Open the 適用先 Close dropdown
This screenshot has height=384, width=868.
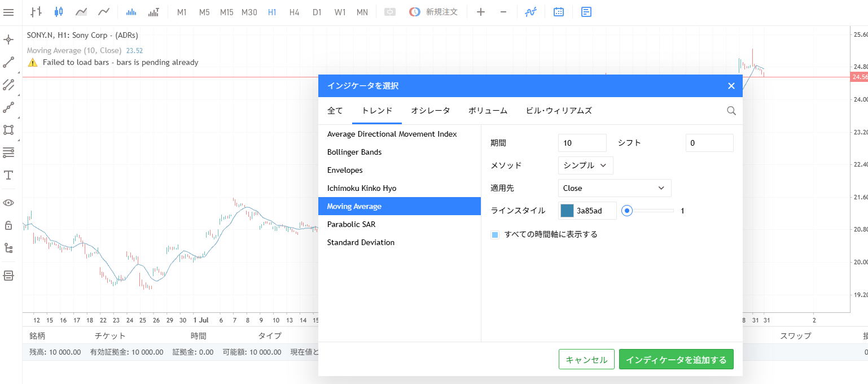click(615, 188)
